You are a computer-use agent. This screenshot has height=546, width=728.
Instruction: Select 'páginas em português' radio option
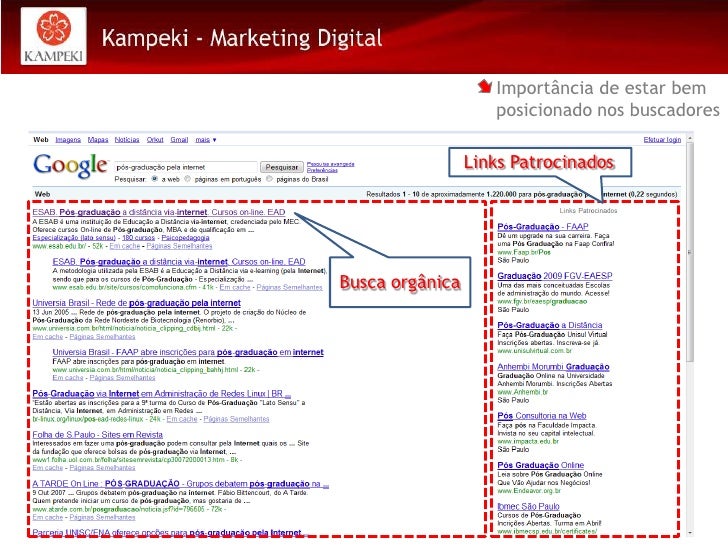click(x=188, y=179)
